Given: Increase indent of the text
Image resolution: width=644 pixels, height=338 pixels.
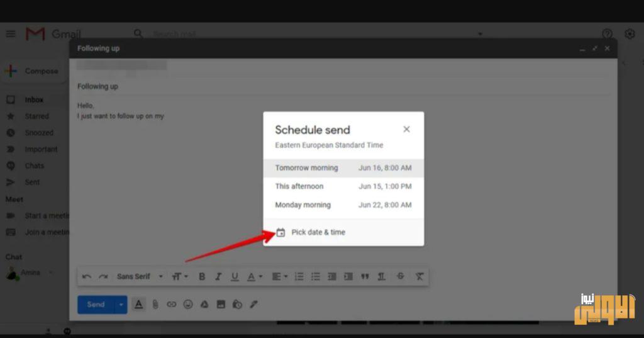Looking at the screenshot, I should tap(348, 277).
